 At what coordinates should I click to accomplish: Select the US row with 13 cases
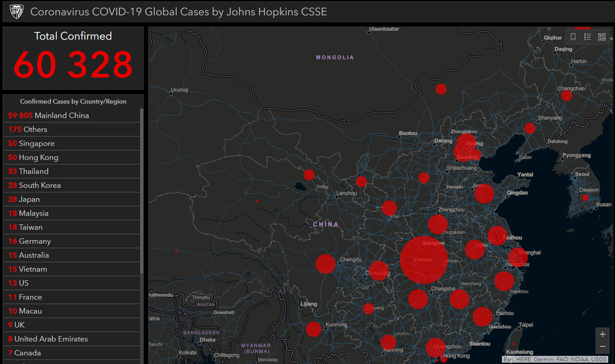point(71,283)
